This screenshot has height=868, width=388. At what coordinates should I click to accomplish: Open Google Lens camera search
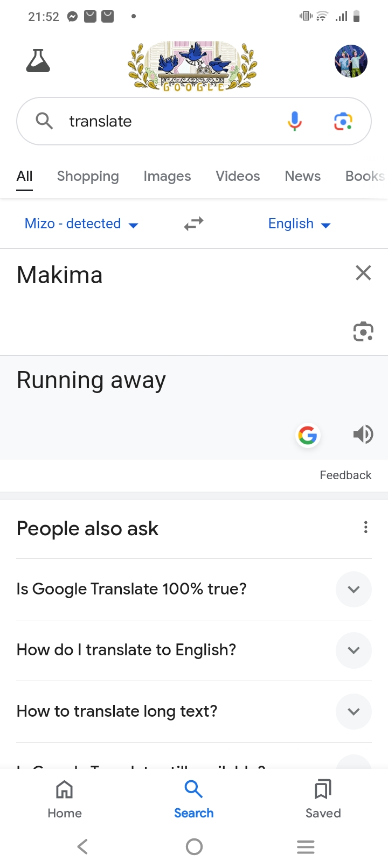tap(343, 121)
